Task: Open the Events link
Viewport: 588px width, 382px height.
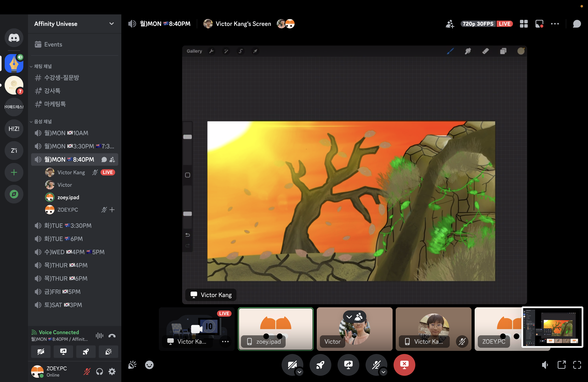Action: (x=53, y=45)
